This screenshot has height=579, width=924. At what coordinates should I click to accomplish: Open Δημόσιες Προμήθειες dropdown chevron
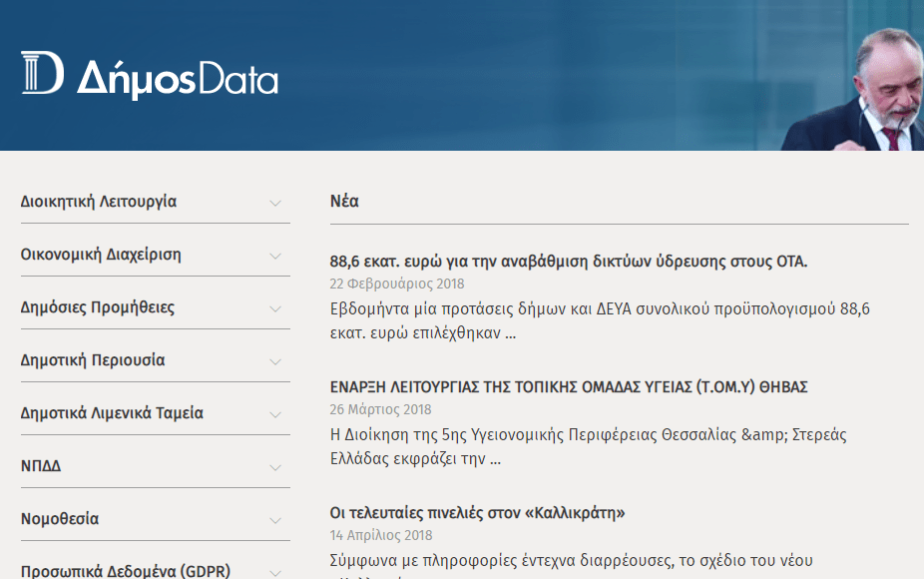point(275,308)
